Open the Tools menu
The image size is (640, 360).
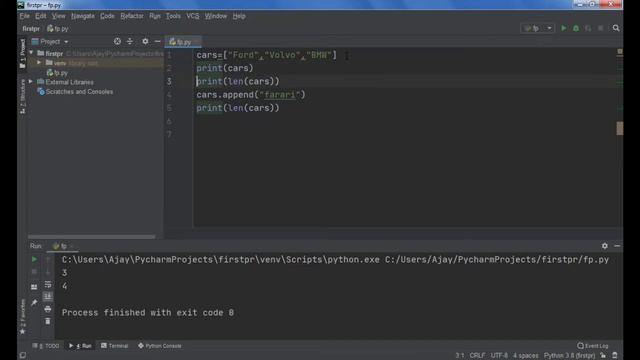[173, 16]
